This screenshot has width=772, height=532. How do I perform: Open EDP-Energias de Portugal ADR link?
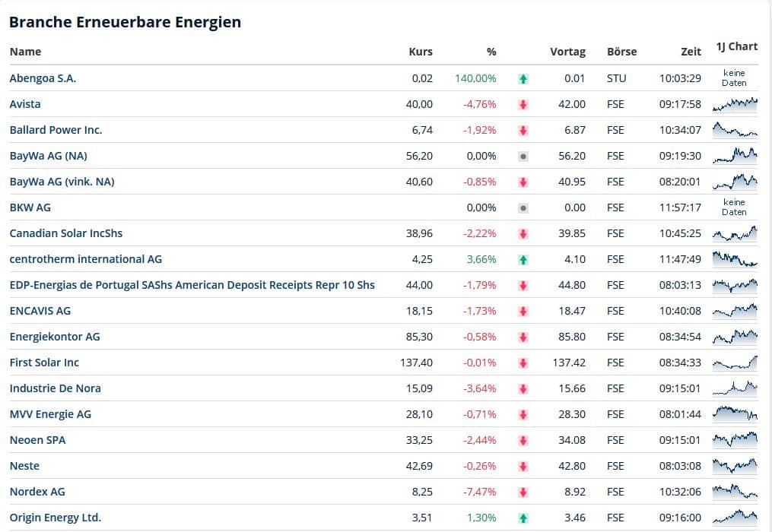[192, 285]
